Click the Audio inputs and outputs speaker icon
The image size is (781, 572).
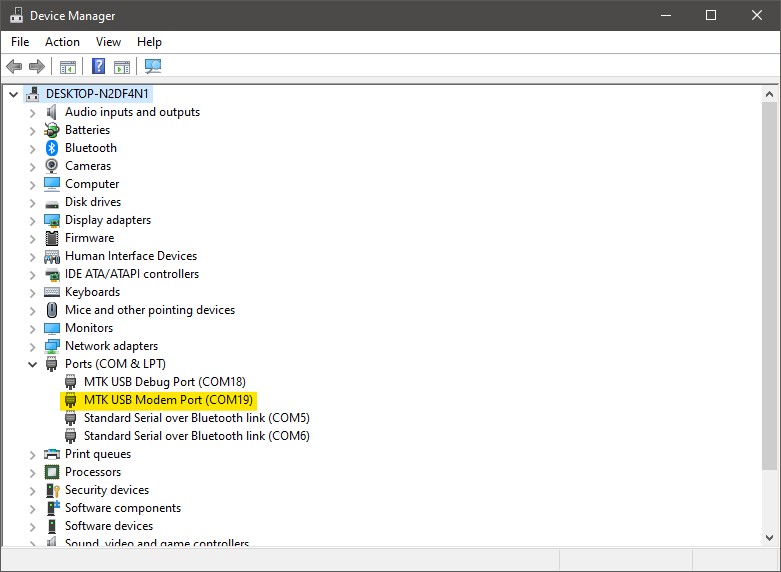52,112
